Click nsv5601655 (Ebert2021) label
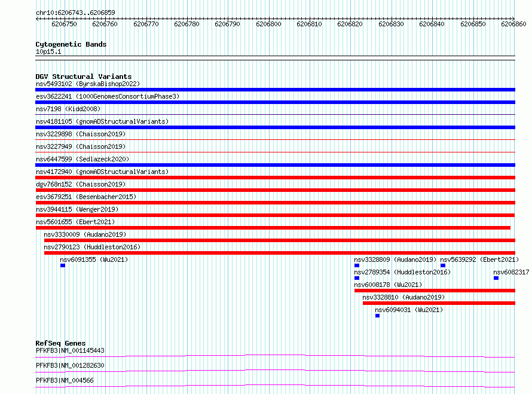The image size is (532, 394). pyautogui.click(x=75, y=222)
